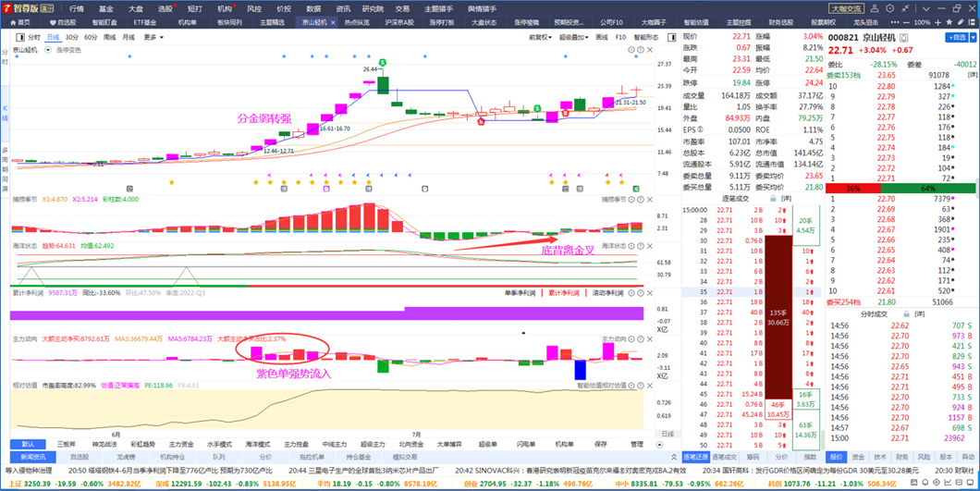Close the 京山轻机 tab
Viewport: 980px width, 491px height.
click(x=333, y=22)
